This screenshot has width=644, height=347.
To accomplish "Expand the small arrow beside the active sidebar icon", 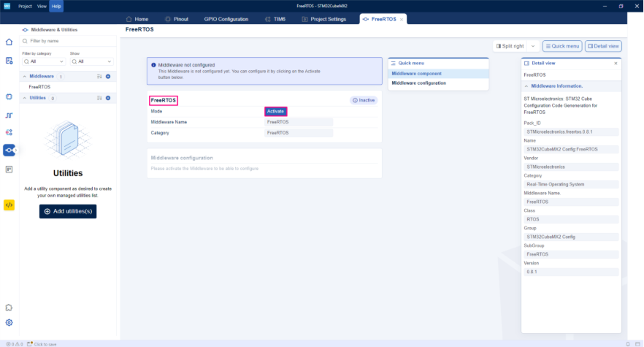I will (x=16, y=150).
